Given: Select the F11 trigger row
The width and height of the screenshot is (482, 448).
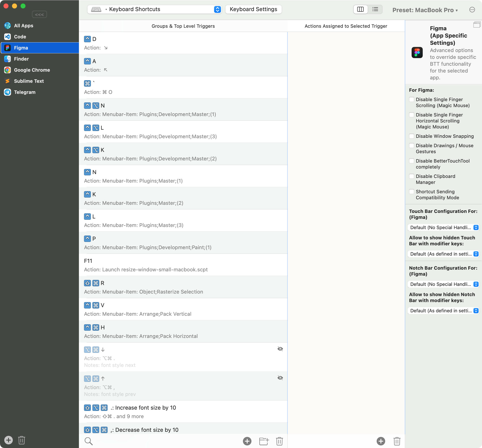Looking at the screenshot, I should pos(183,265).
